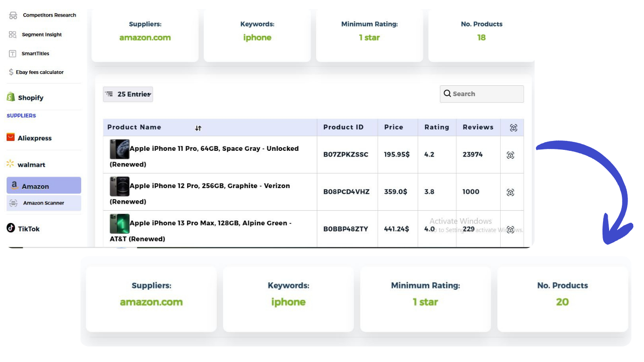Sort by Product Name arrows
The height and width of the screenshot is (362, 644).
(198, 128)
